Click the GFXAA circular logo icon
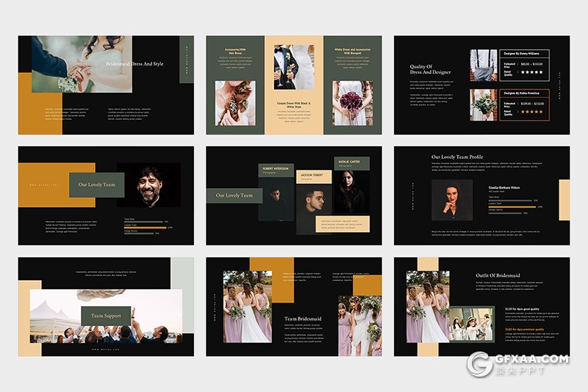This screenshot has height=392, width=588. point(481,364)
